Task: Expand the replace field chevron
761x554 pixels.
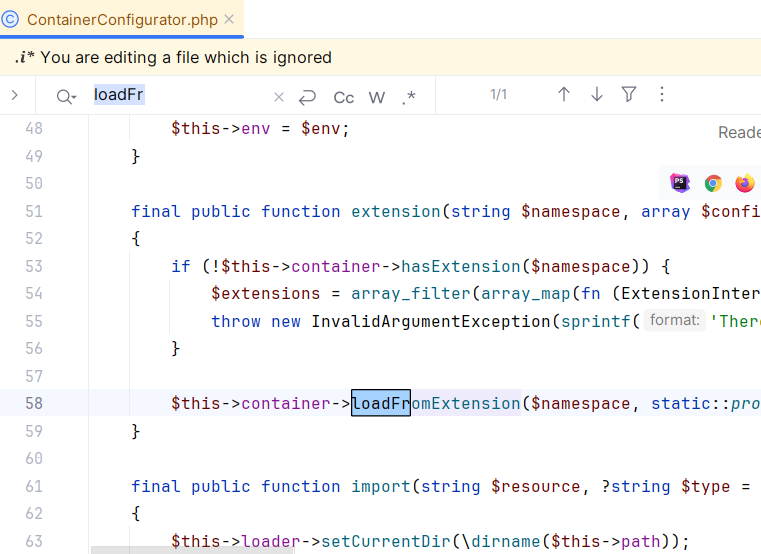Action: click(15, 96)
